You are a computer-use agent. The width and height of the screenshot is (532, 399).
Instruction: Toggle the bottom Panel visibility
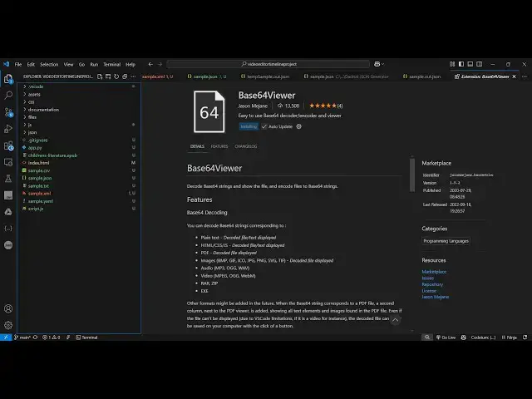470,64
